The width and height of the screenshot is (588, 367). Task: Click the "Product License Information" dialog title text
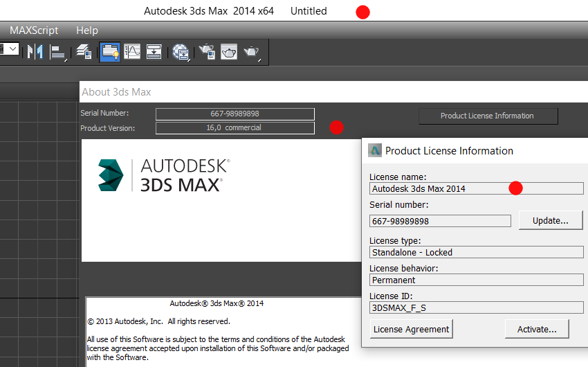click(449, 151)
